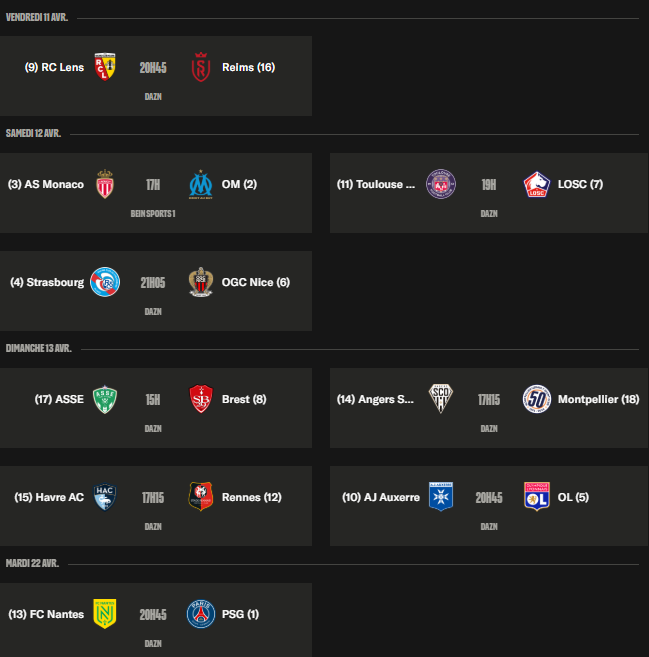The image size is (649, 657).
Task: Click the Angers vs Montpellier 17H15 kickoff
Action: (x=489, y=400)
